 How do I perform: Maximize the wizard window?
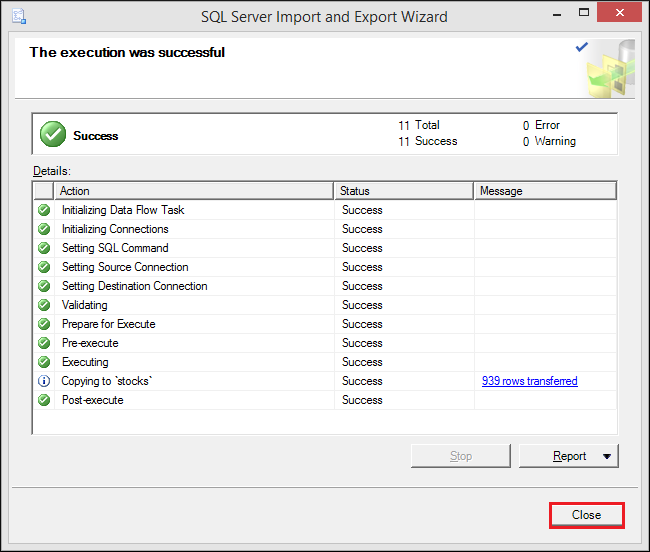584,13
